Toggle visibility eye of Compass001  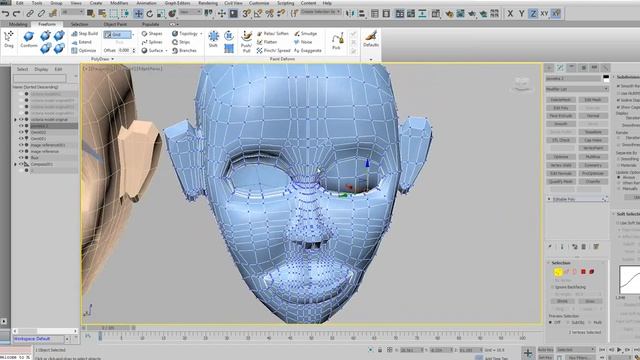[21, 164]
